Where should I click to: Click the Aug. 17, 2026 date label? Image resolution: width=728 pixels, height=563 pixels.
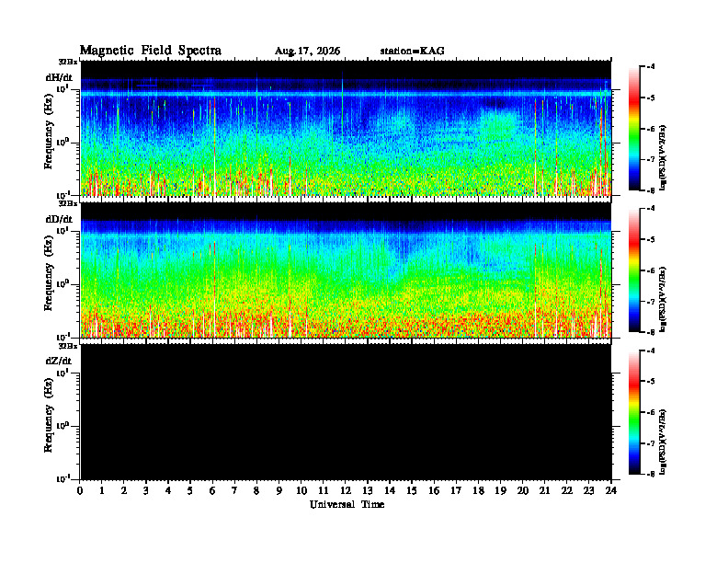pyautogui.click(x=307, y=52)
